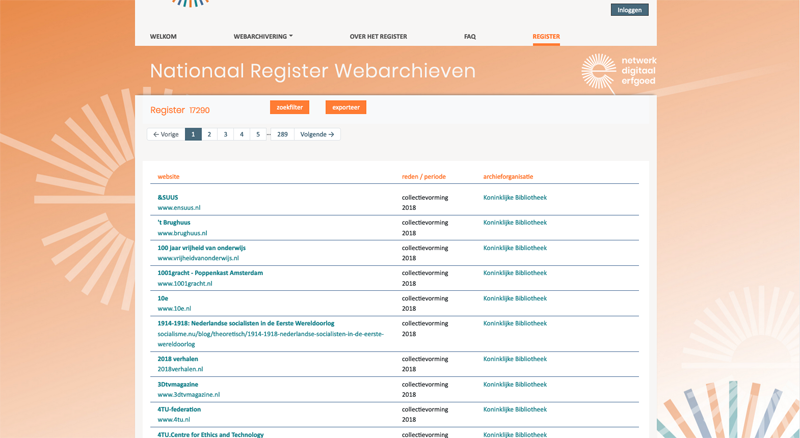Click collectievorming in the &SUUS row

click(424, 198)
